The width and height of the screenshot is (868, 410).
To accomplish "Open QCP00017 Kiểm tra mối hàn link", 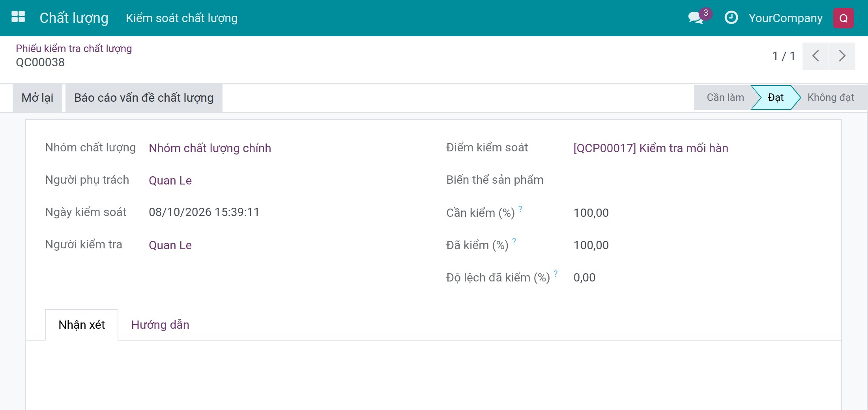I will [651, 148].
